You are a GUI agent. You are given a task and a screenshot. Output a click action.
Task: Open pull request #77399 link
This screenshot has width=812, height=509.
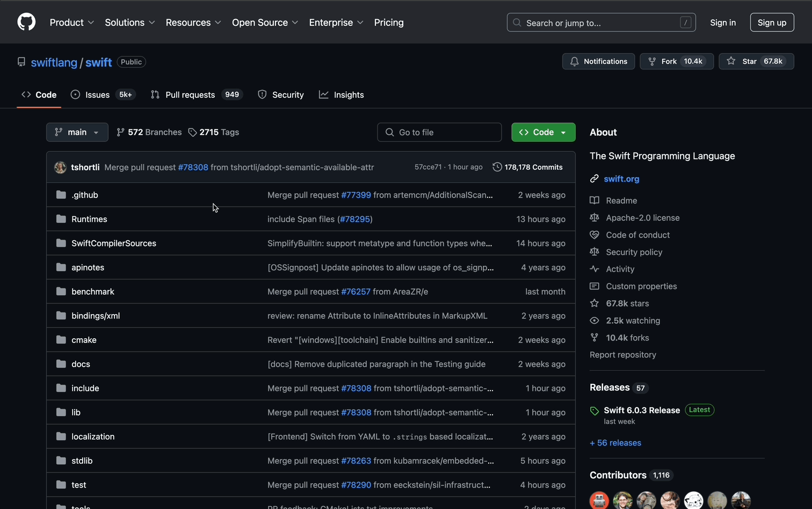356,195
